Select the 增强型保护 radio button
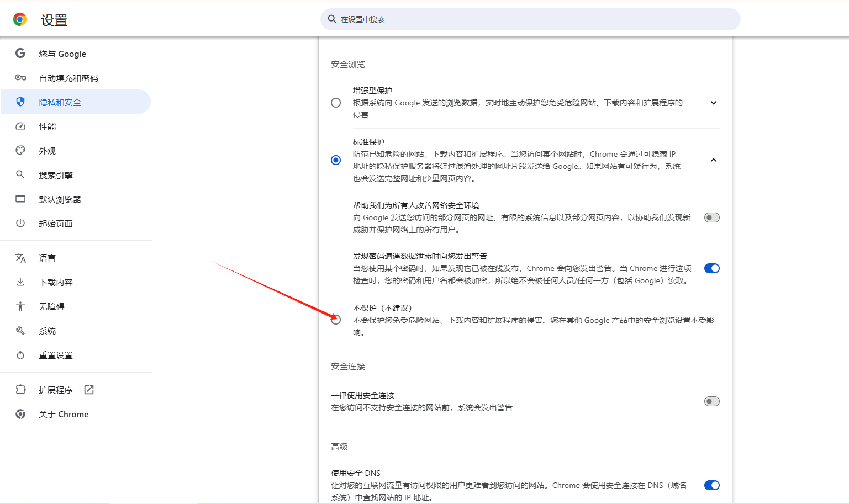This screenshot has width=849, height=504. tap(336, 103)
